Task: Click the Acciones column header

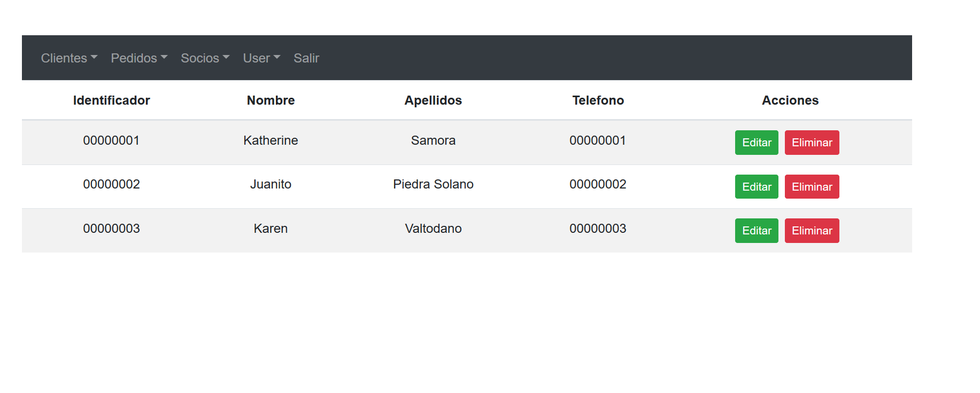Action: coord(790,100)
